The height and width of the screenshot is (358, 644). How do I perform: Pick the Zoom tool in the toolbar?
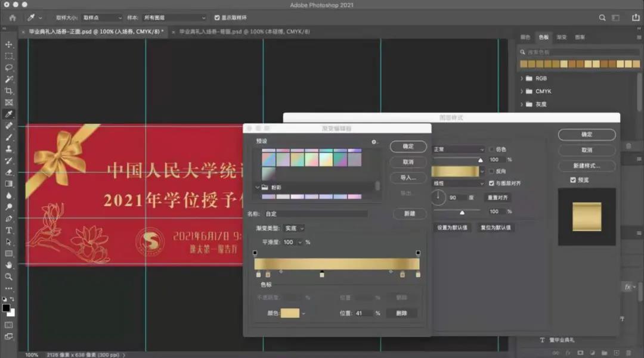click(9, 277)
